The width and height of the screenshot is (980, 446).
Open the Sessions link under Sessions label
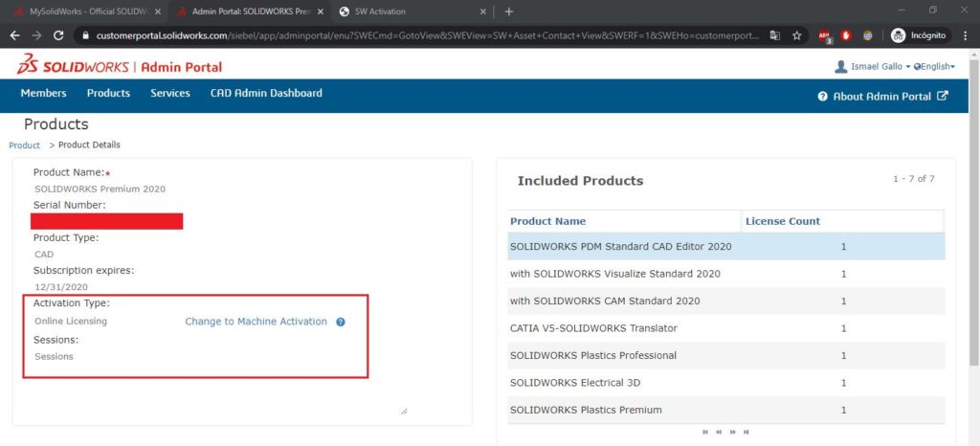54,357
